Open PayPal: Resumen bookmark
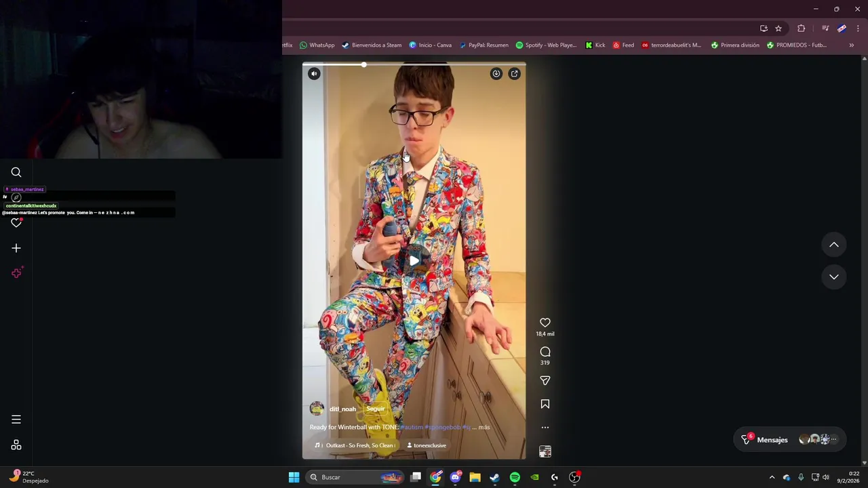This screenshot has height=488, width=868. [484, 45]
